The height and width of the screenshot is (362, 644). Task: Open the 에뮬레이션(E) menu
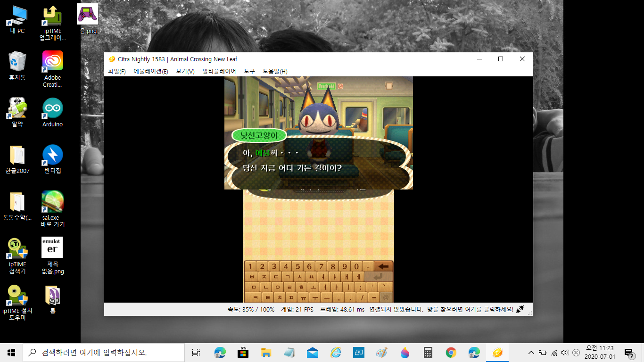(151, 72)
